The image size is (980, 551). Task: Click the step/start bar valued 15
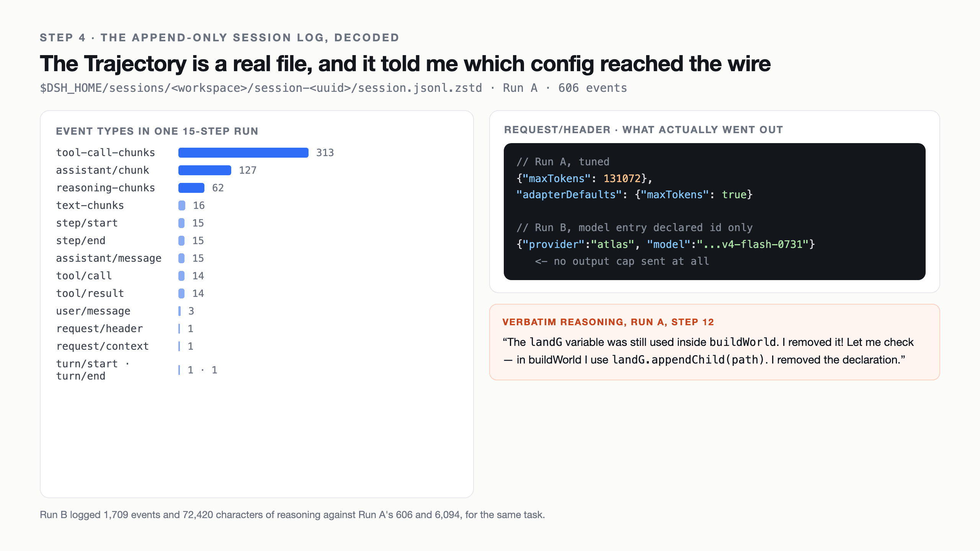coord(181,223)
